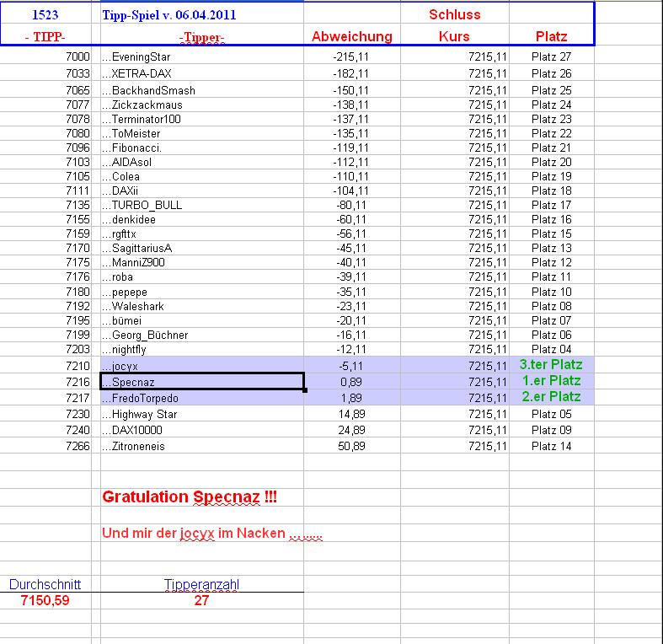Screen dimensions: 663x644
Task: Click the denkidee tipper cell
Action: (201, 220)
